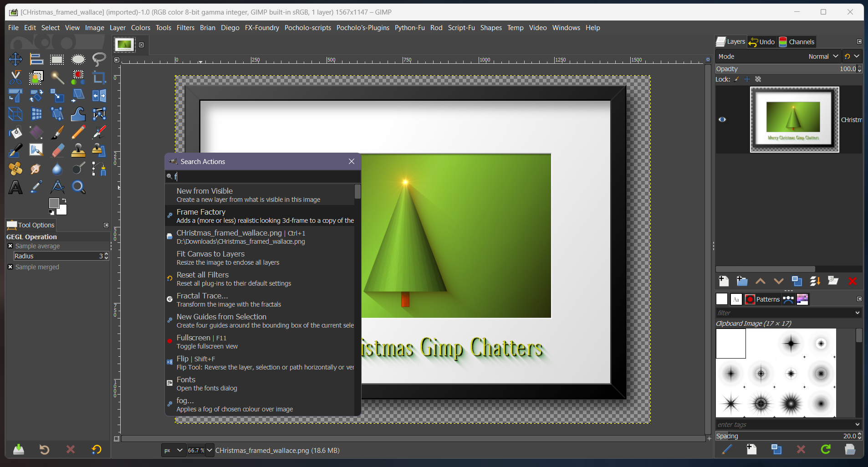
Task: Toggle the lock alpha channel icon
Action: 758,79
